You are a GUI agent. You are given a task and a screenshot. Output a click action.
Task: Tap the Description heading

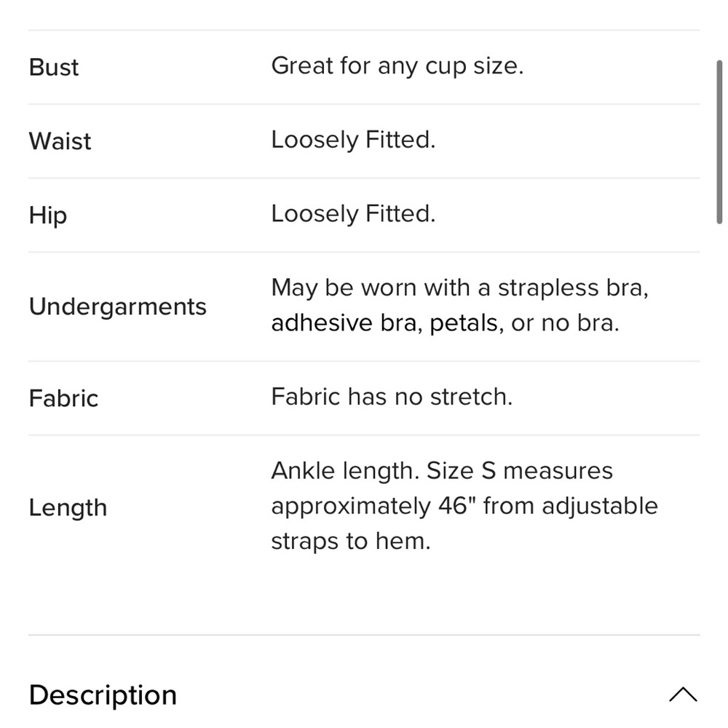103,695
